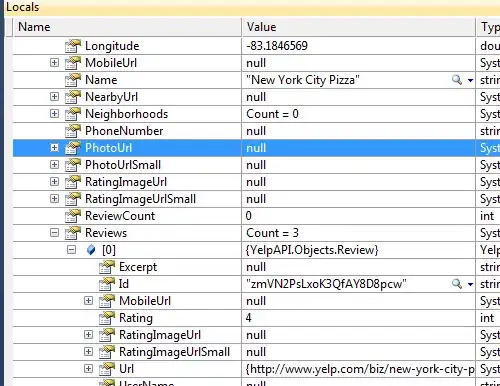500x386 pixels.
Task: Click the property icon beside Excerpt
Action: (x=107, y=267)
